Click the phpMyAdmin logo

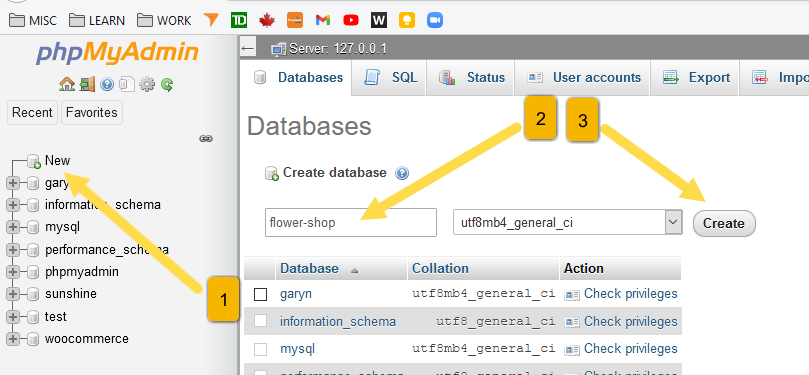pos(117,53)
